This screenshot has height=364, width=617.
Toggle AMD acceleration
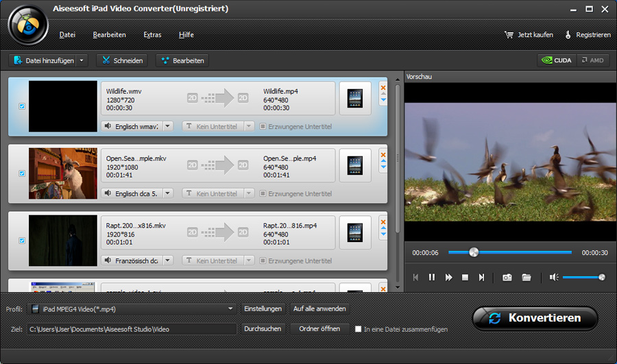593,60
